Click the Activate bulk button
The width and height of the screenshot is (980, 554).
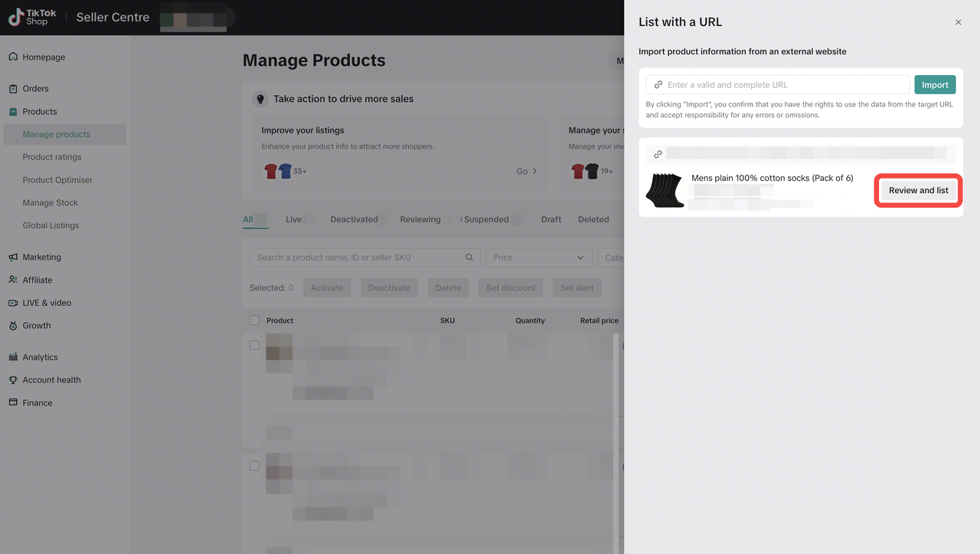[x=327, y=288]
